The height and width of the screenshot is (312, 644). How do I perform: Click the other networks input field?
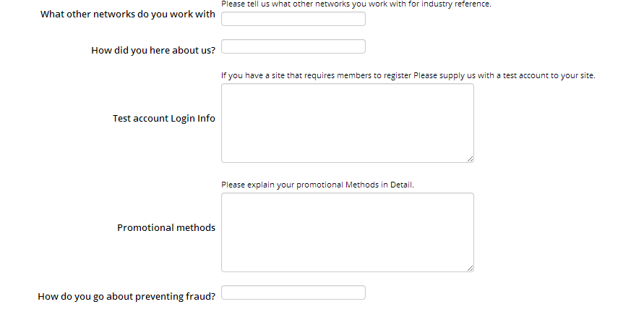pos(293,19)
